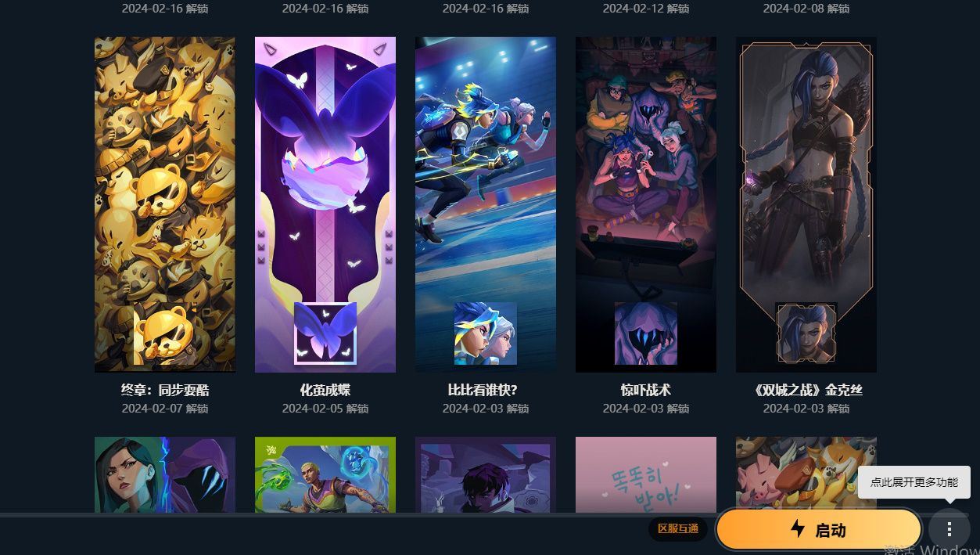Open the 惊吓战术 banner card
980x555 pixels.
pos(646,204)
